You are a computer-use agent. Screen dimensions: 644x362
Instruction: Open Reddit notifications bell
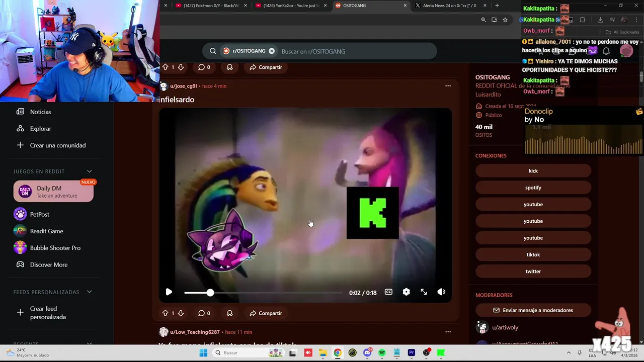coord(606,51)
